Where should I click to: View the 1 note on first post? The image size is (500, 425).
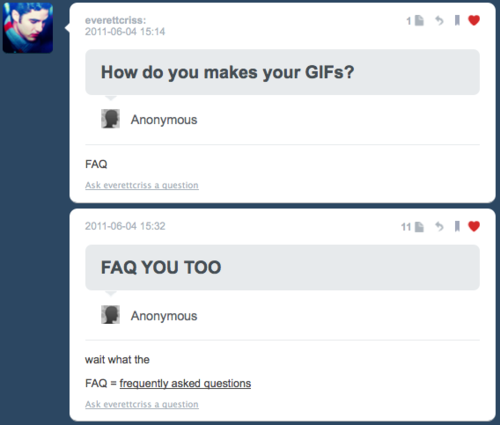[x=415, y=21]
